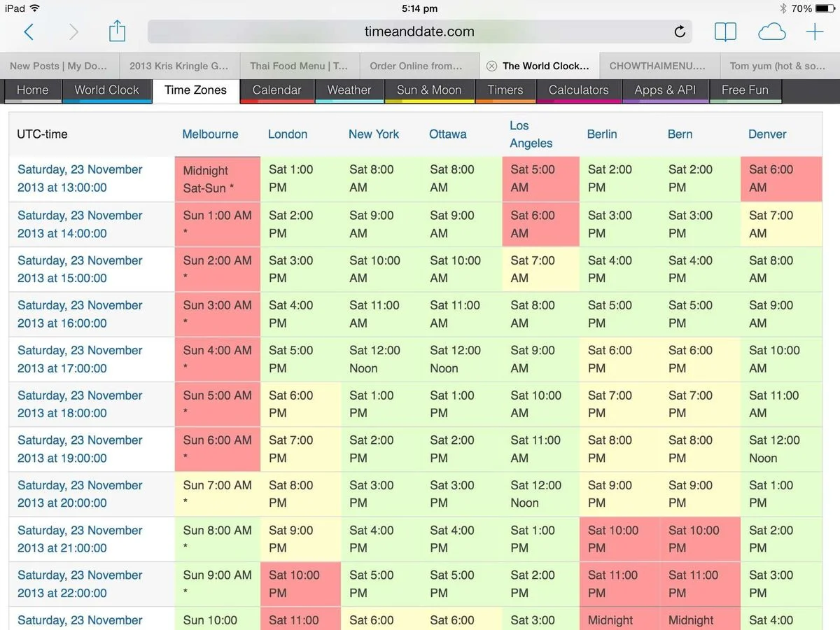The height and width of the screenshot is (630, 840).
Task: Open the Melbourne column link
Action: click(210, 134)
